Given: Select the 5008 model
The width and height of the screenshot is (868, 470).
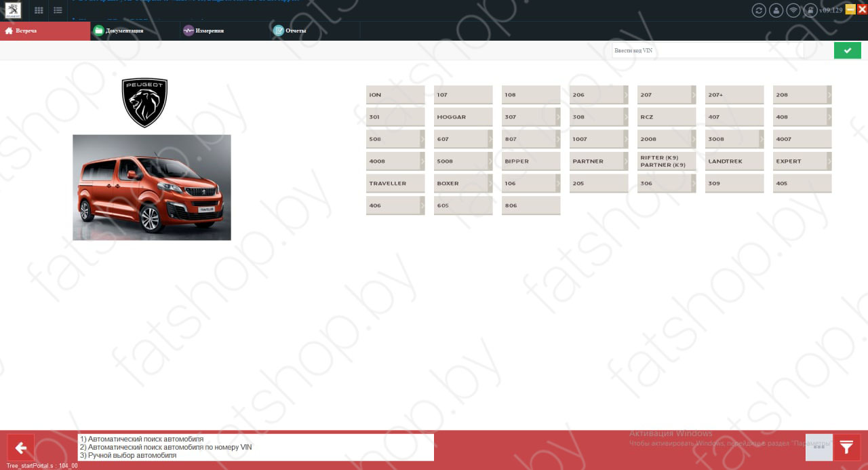Looking at the screenshot, I should (463, 161).
